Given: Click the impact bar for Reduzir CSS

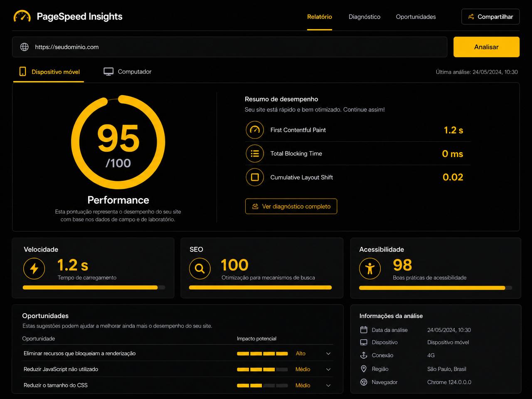Looking at the screenshot, I should point(262,385).
